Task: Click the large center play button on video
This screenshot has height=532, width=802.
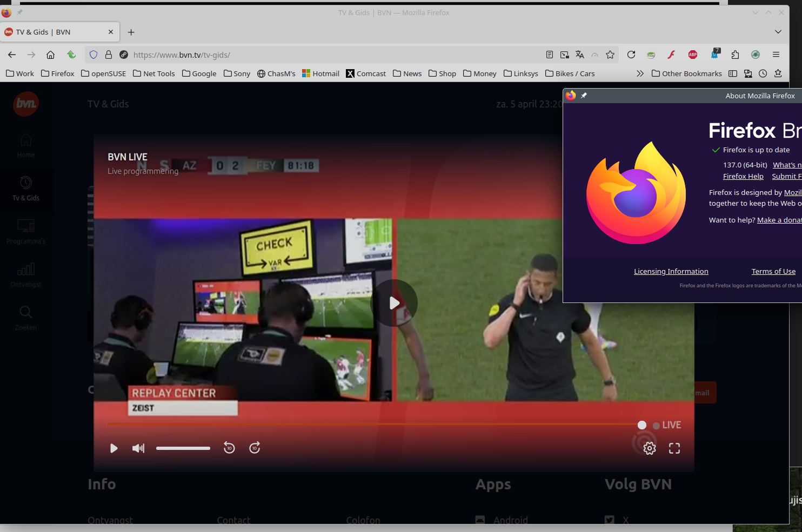Action: 394,303
